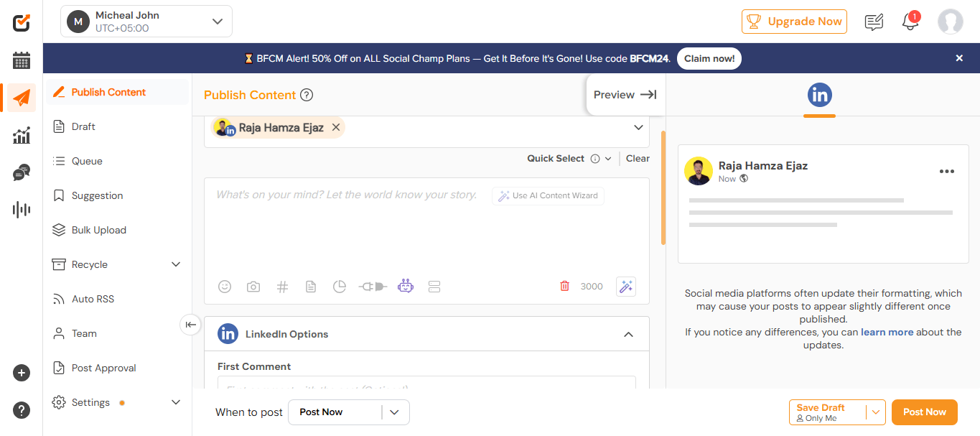The width and height of the screenshot is (980, 436).
Task: Go to Draft in sidebar
Action: (118, 126)
